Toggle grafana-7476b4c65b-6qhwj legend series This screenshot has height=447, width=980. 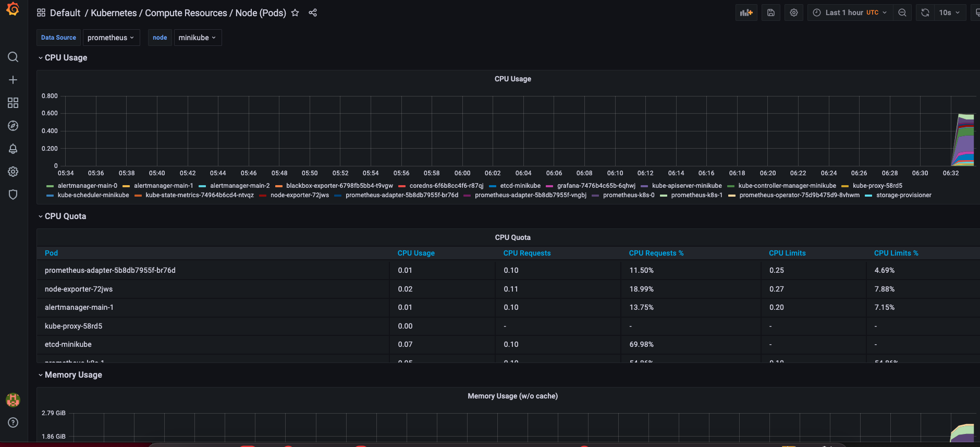pos(596,186)
